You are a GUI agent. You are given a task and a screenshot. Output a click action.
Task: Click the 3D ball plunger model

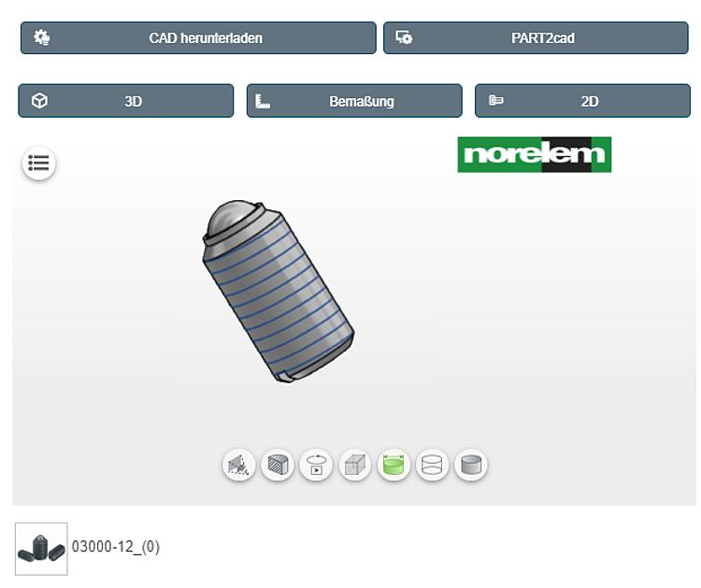click(x=278, y=290)
